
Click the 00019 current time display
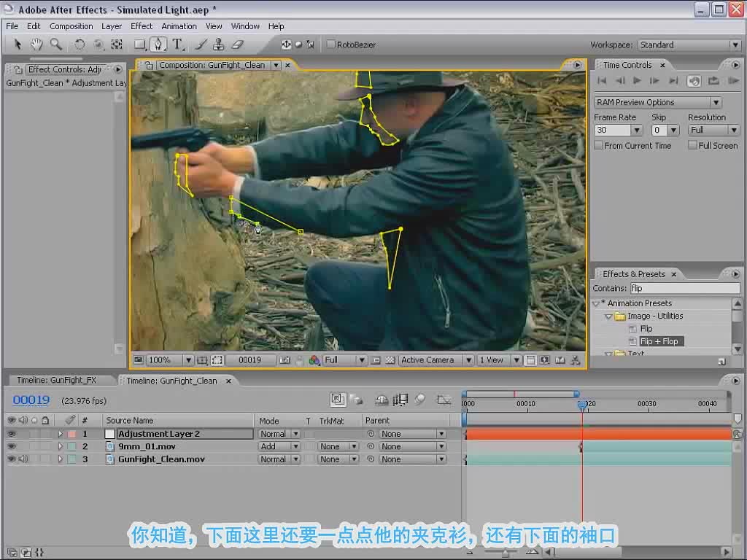tap(31, 400)
